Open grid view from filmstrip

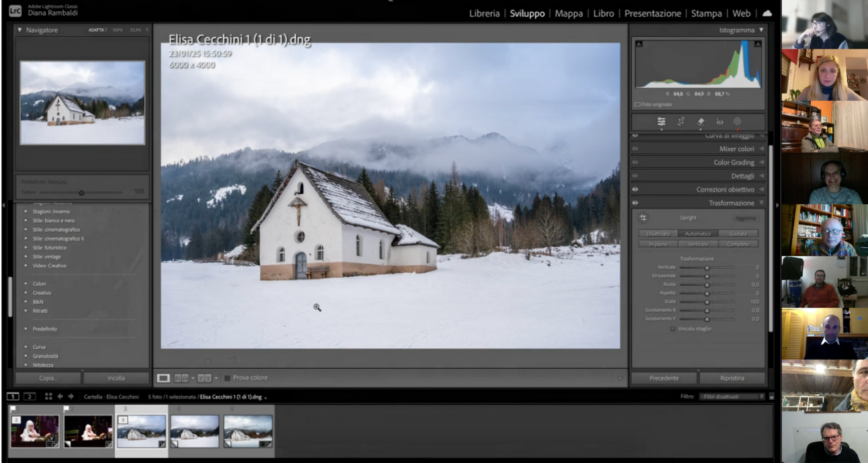click(x=48, y=396)
